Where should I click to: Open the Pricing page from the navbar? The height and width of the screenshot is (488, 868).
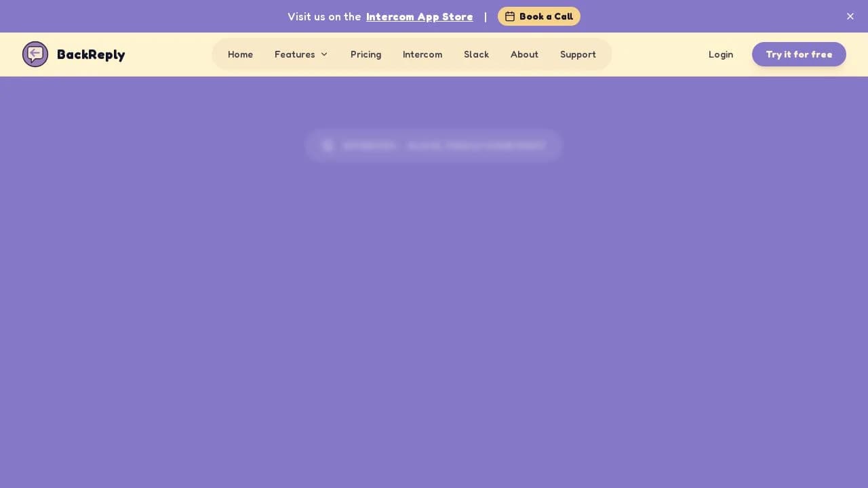366,54
